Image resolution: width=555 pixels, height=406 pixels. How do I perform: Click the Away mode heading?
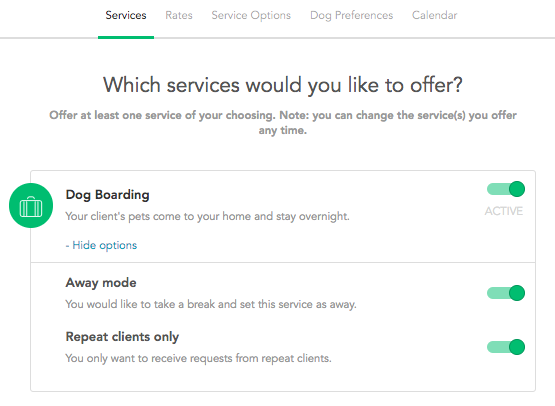(x=101, y=282)
